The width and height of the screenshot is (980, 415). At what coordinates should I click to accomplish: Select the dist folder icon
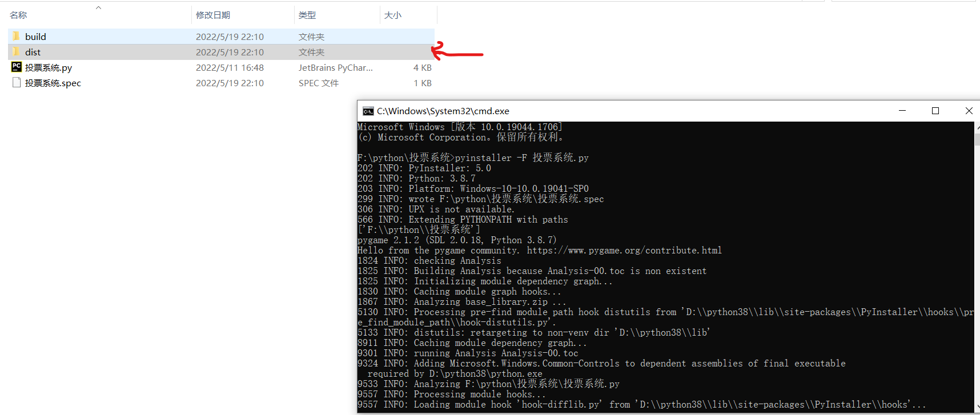point(16,52)
